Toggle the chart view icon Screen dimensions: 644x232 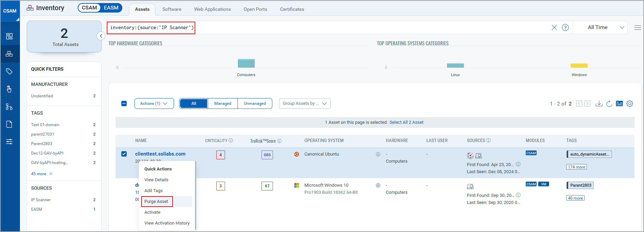pos(619,103)
